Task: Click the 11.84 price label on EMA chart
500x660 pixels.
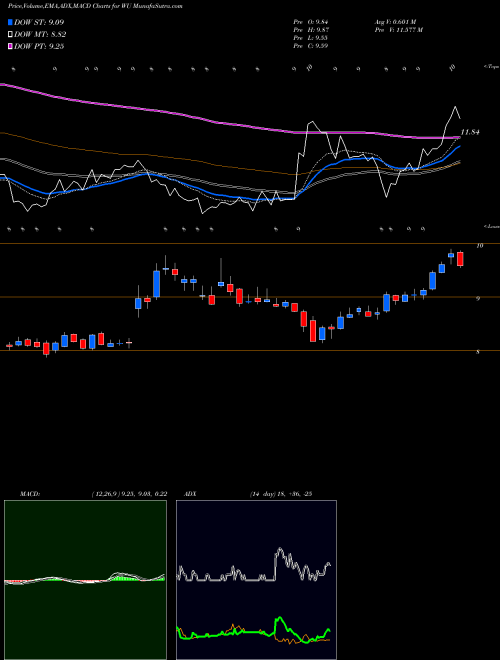Action: point(470,132)
